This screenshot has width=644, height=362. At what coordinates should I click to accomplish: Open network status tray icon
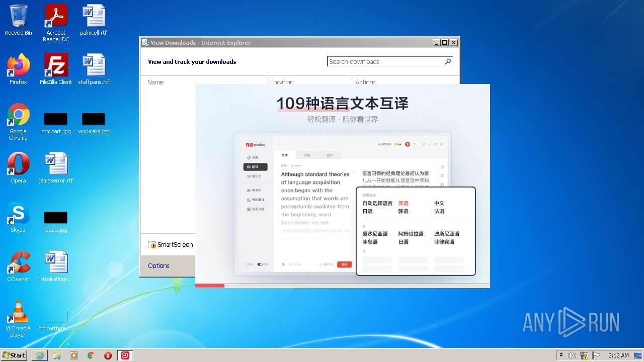click(x=584, y=355)
